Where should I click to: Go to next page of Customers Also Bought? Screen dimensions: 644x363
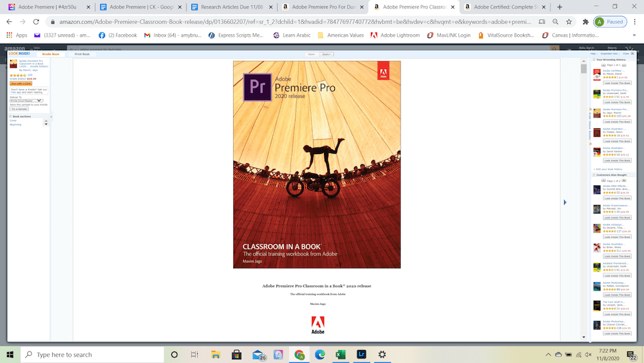pos(624,181)
